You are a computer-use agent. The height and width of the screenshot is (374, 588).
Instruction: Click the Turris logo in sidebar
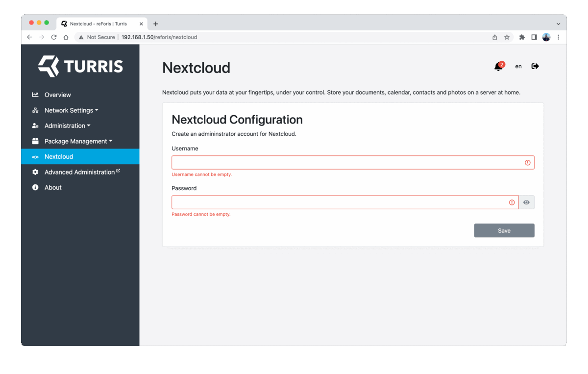coord(80,66)
